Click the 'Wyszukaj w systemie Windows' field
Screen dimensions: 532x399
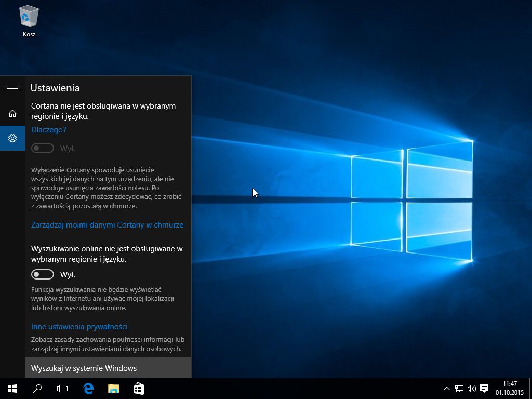pyautogui.click(x=108, y=368)
